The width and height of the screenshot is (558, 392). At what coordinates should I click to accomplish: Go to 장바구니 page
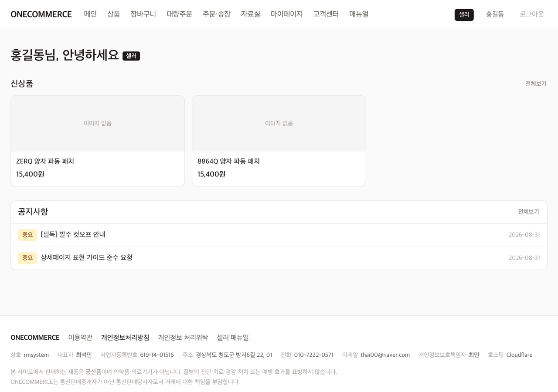143,14
